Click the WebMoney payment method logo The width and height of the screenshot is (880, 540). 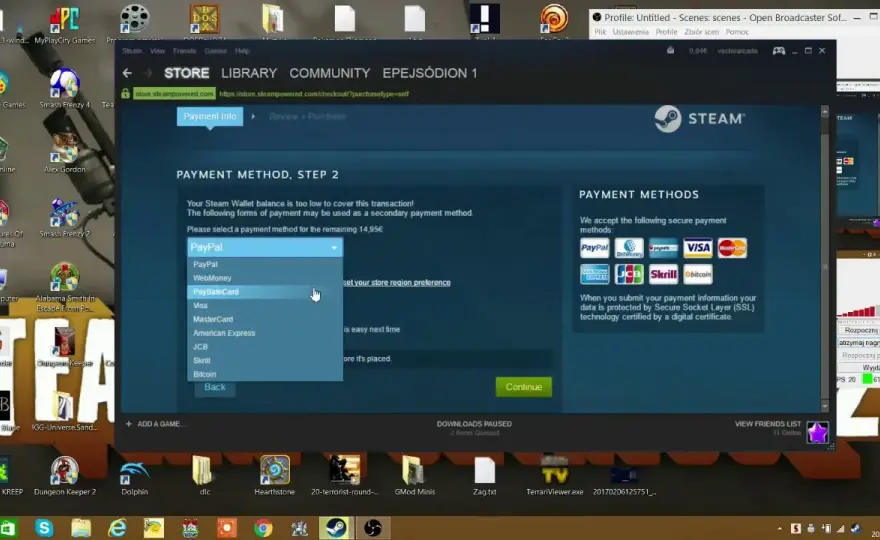(629, 248)
